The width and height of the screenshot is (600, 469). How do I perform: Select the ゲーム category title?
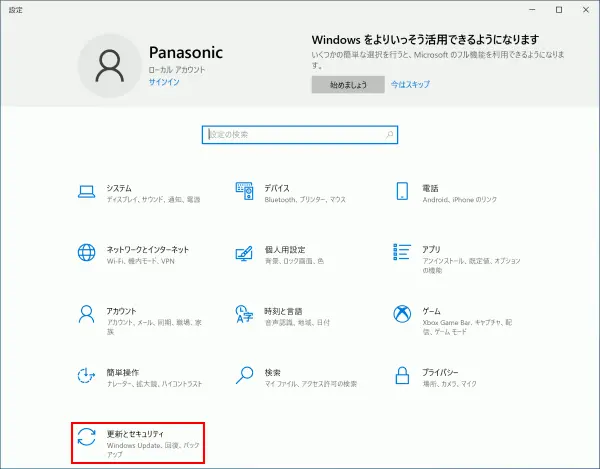[432, 311]
